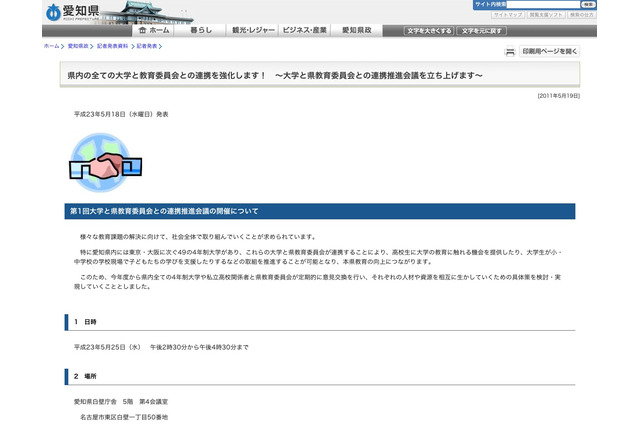Click the 記者発表 breadcrumb link
The width and height of the screenshot is (640, 426).
(147, 46)
